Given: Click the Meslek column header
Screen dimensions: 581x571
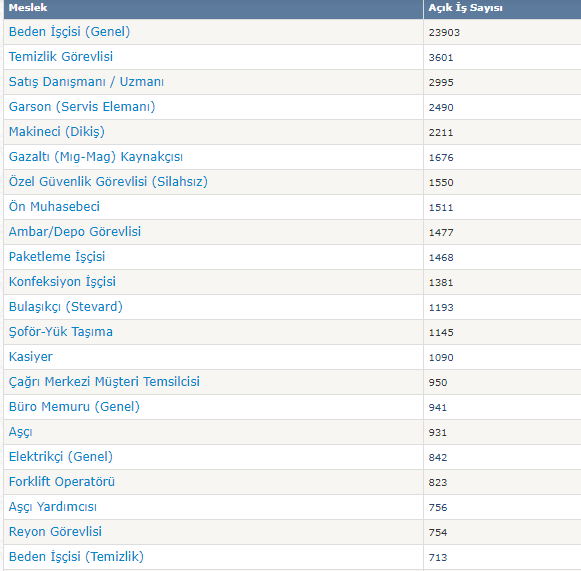Looking at the screenshot, I should 28,8.
